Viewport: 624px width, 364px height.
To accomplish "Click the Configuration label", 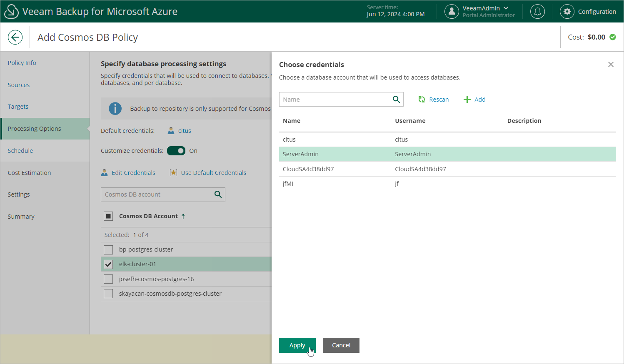I will [597, 12].
